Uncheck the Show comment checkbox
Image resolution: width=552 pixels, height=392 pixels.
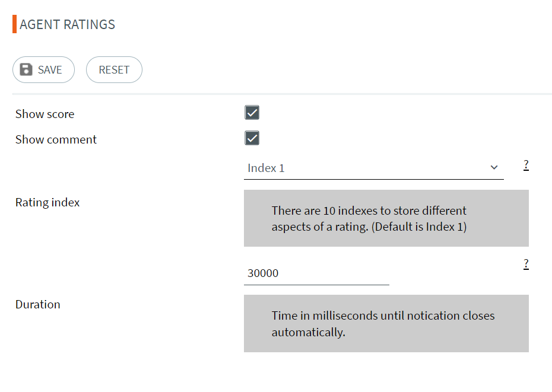(252, 138)
